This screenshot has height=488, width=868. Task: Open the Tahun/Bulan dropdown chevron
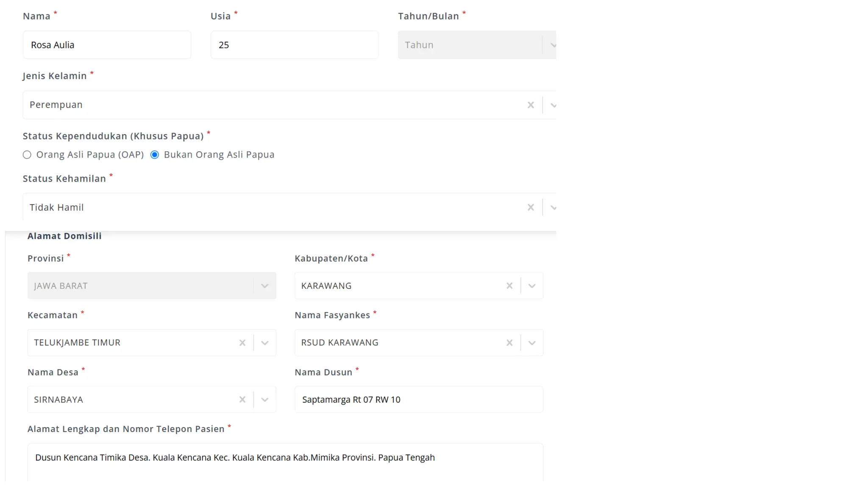[552, 45]
